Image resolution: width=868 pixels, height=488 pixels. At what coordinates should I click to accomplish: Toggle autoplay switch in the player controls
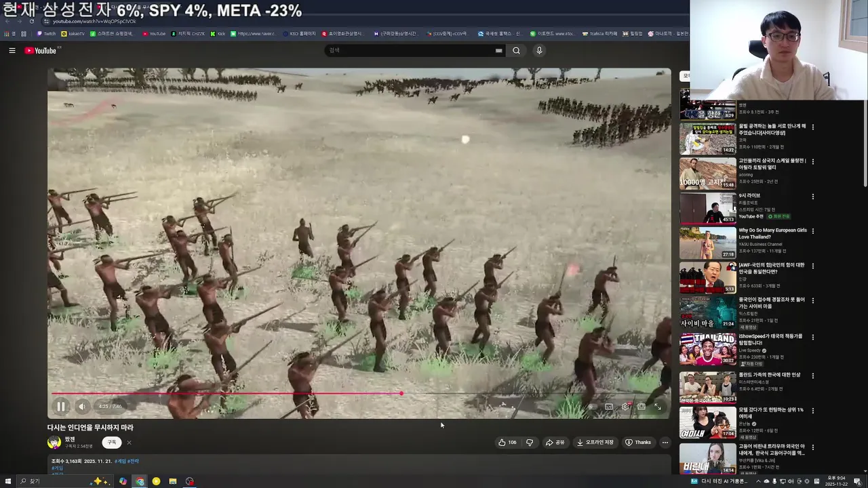592,407
